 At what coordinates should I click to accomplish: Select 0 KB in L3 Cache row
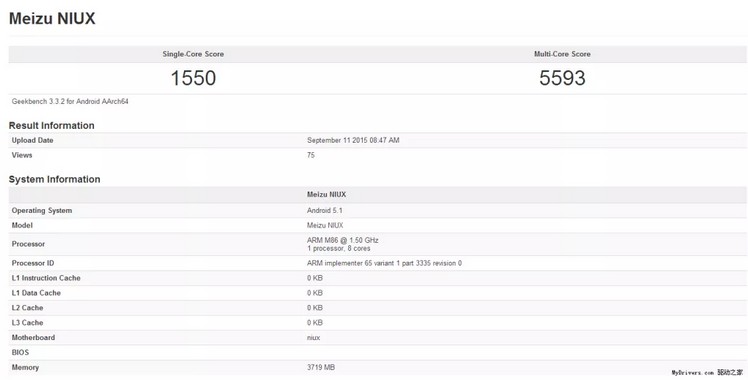(x=315, y=322)
